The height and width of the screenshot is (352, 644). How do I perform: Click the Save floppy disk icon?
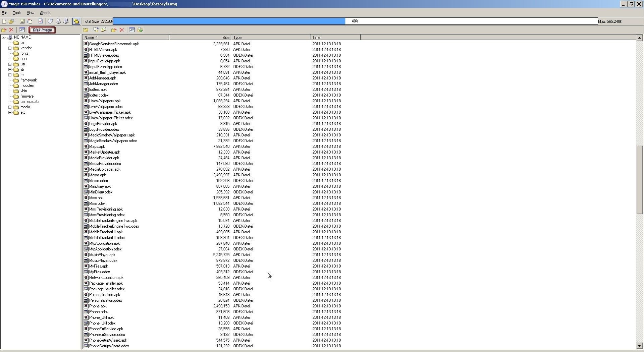point(22,21)
